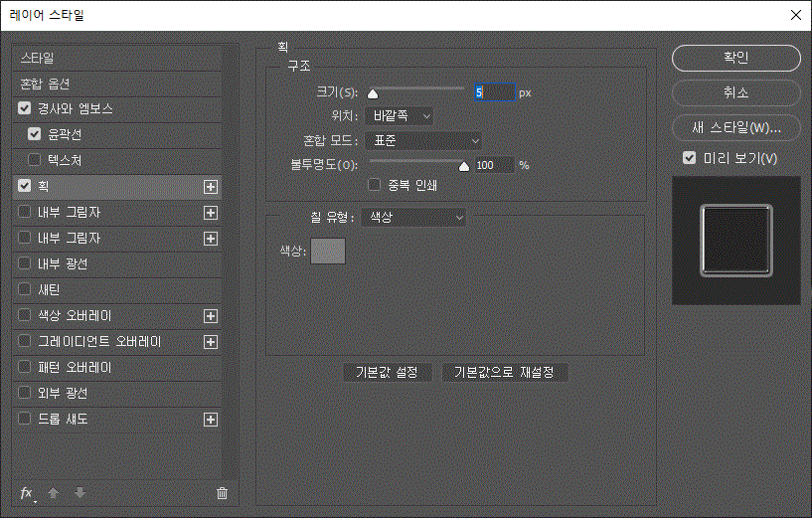Uncheck the 획 effect checkbox

(24, 186)
